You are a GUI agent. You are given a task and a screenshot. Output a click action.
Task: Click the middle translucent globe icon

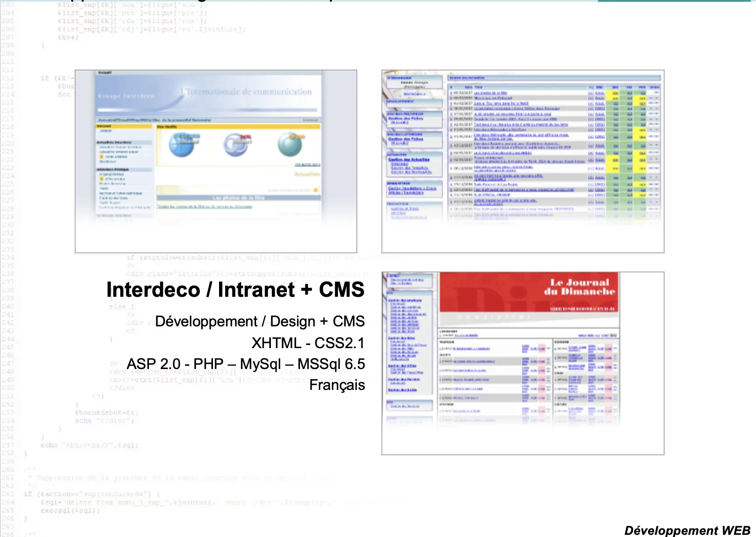(x=237, y=145)
